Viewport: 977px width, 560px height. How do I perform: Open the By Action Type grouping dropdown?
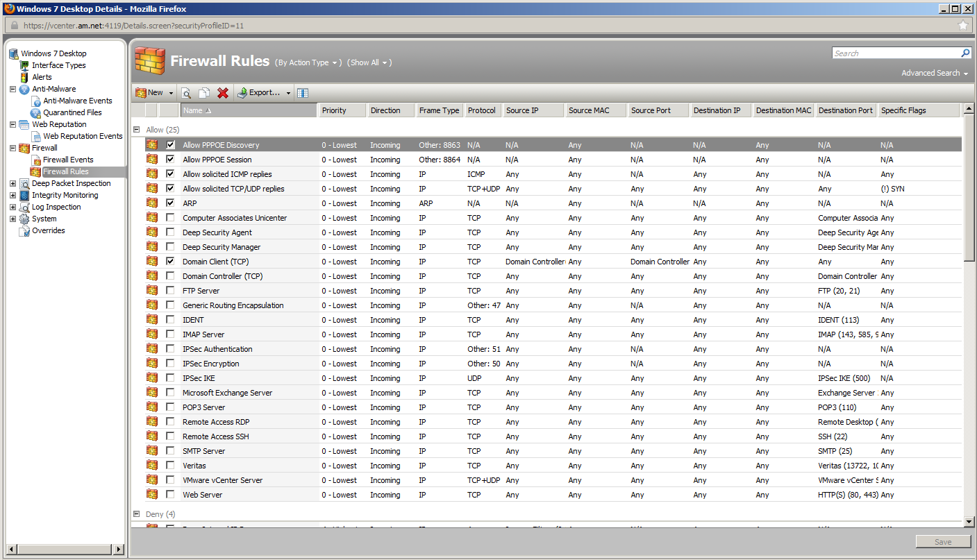[309, 62]
